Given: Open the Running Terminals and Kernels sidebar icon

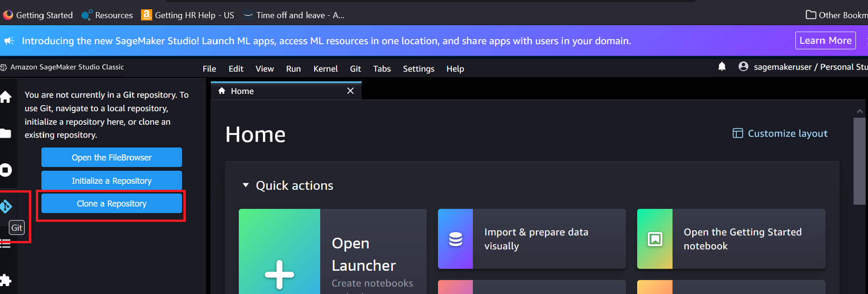Looking at the screenshot, I should (6, 170).
